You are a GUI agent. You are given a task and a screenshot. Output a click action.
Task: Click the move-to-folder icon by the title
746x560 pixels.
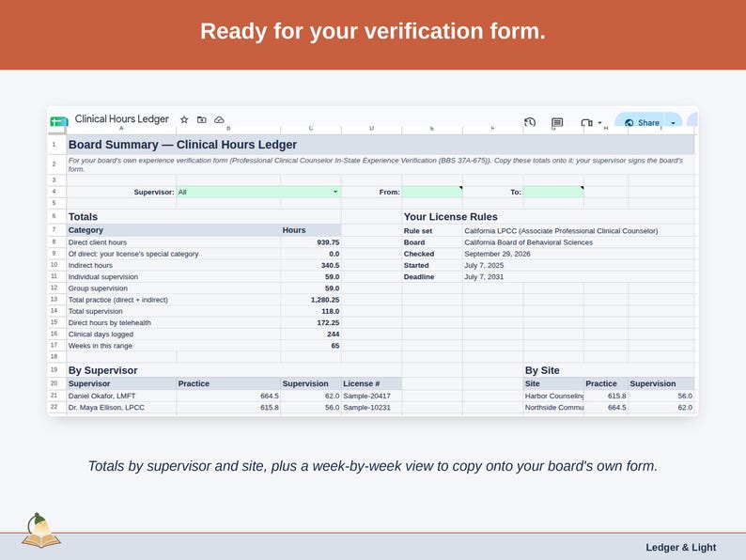pyautogui.click(x=202, y=119)
